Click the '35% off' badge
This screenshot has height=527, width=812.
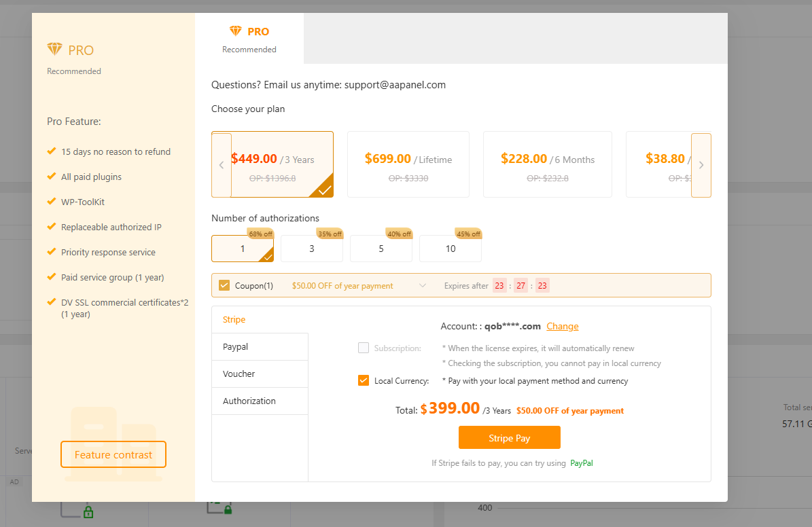330,234
